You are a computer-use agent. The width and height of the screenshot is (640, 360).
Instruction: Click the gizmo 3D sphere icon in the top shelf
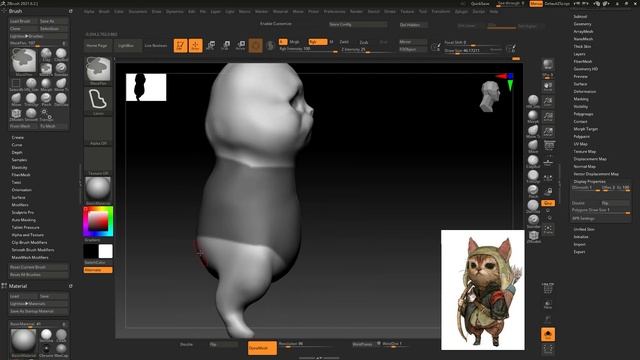256,45
